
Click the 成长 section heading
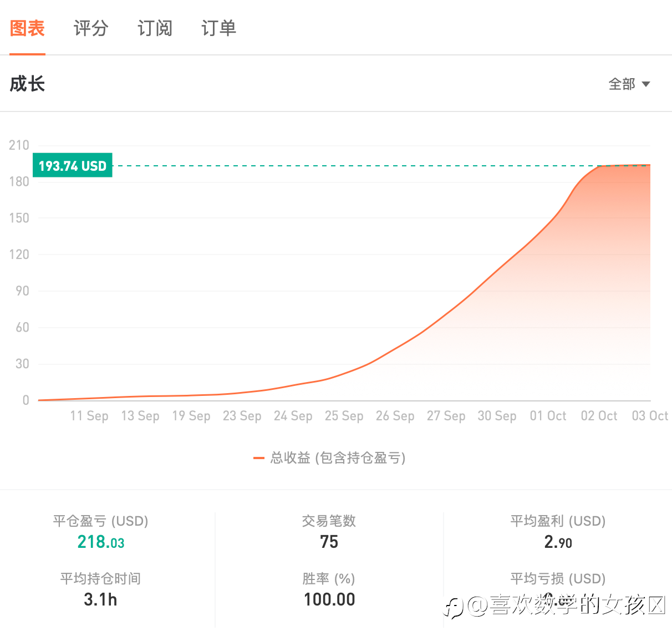(x=27, y=84)
